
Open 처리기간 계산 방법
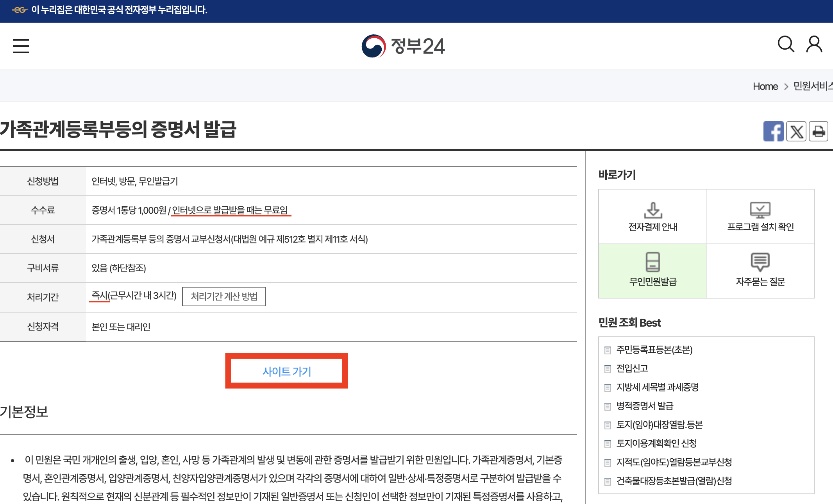click(224, 297)
